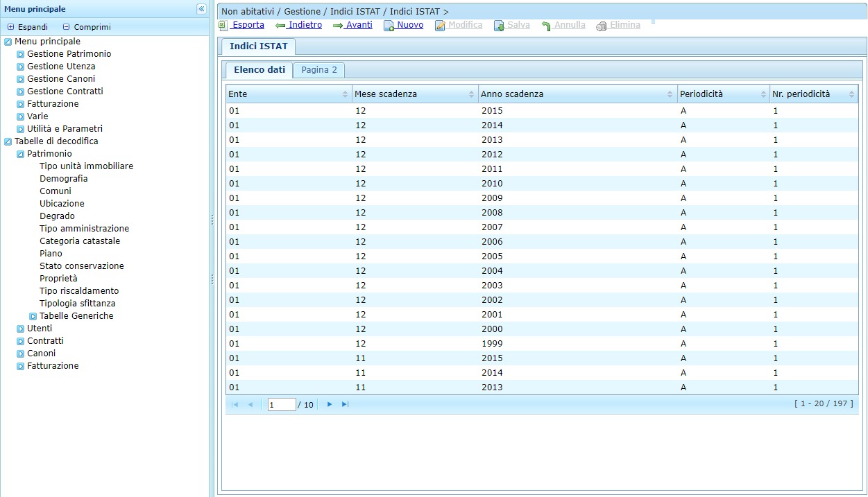Expand the Fatturazione node under Menu principale
The width and height of the screenshot is (868, 497).
click(21, 104)
